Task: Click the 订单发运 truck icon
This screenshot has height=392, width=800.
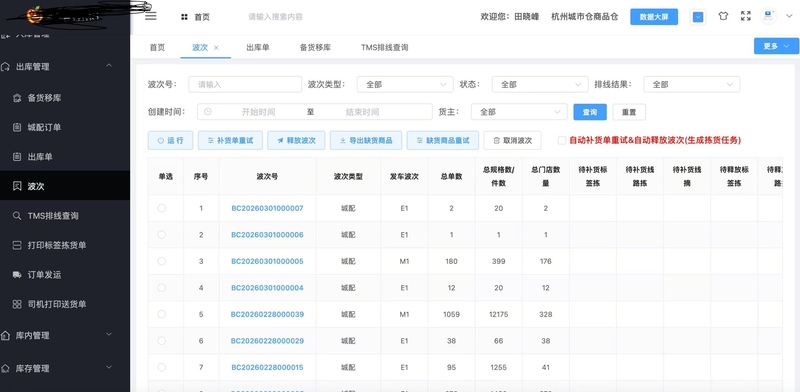Action: [17, 275]
